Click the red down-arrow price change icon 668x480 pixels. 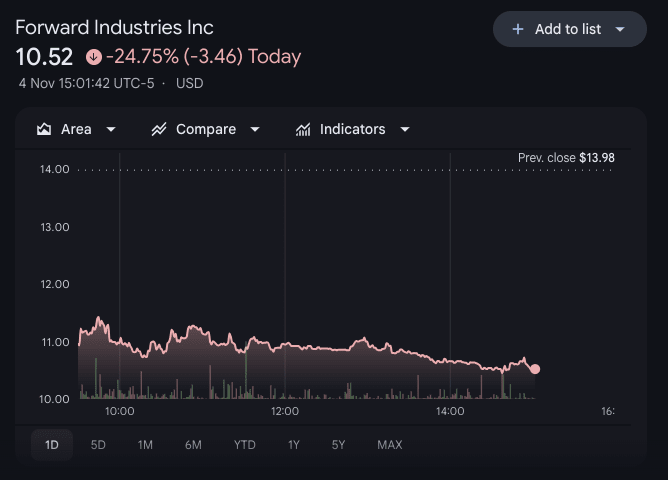pos(94,57)
